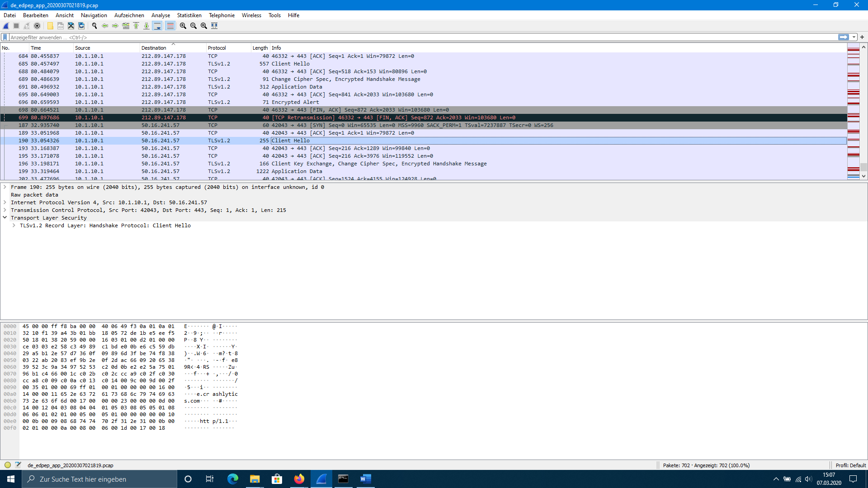The image size is (868, 488).
Task: Jump to first packet arrow icon
Action: [x=136, y=26]
